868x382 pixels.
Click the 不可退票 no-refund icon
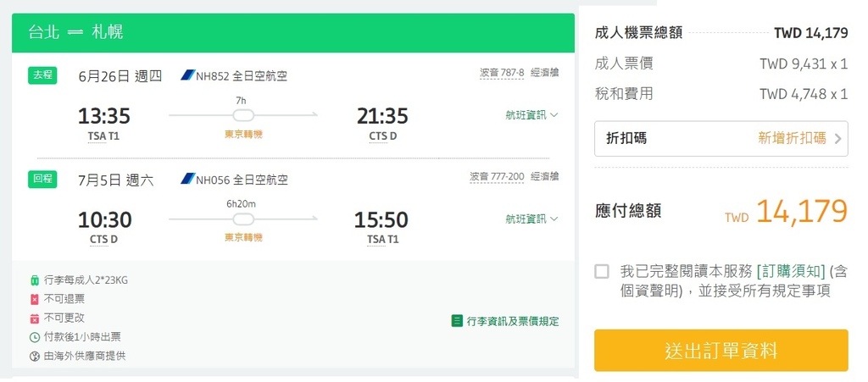(35, 299)
